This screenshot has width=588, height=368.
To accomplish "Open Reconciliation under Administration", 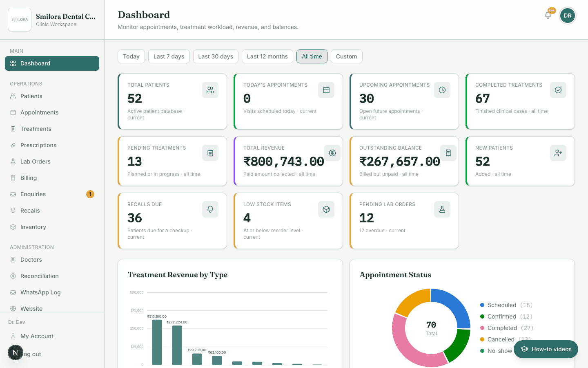I will (x=52, y=276).
